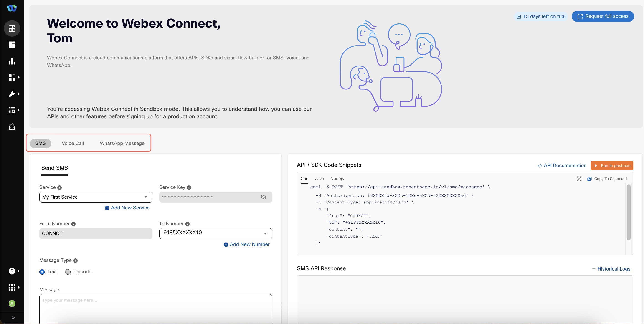Click the masked Service Key field
Screen dimensions: 644x324
pyautogui.click(x=216, y=197)
